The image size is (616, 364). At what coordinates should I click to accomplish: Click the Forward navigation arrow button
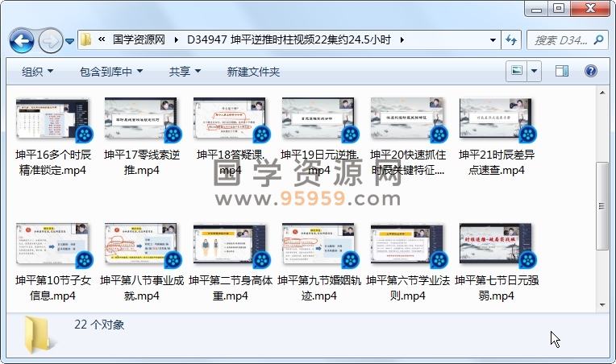point(50,39)
